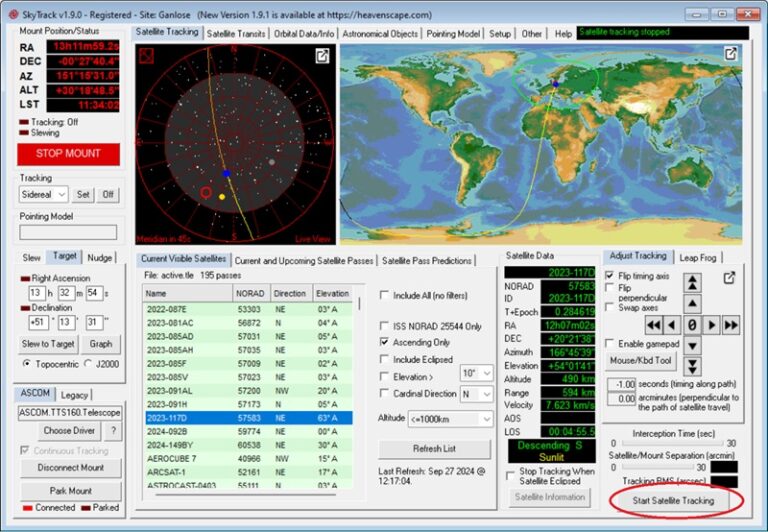768x532 pixels.
Task: Select the J2000 radio button
Action: [x=88, y=363]
